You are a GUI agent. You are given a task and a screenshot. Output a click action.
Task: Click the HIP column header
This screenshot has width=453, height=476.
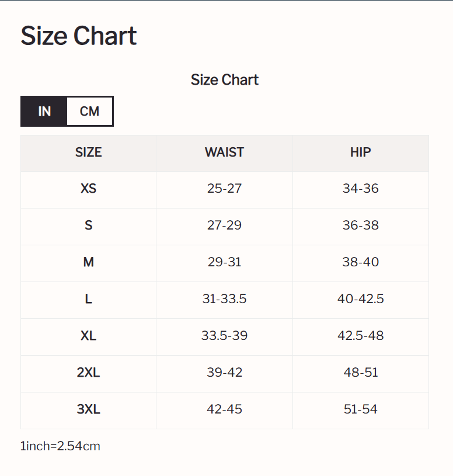(360, 152)
